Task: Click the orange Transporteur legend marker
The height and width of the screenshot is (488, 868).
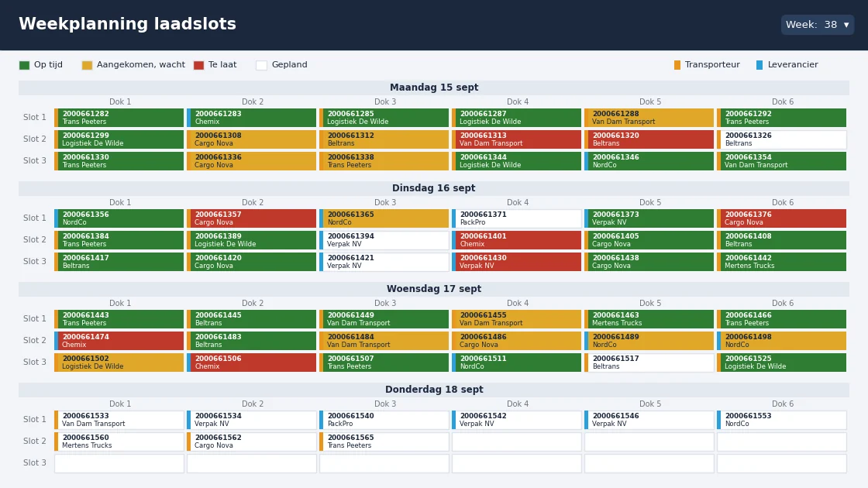Action: click(x=677, y=65)
